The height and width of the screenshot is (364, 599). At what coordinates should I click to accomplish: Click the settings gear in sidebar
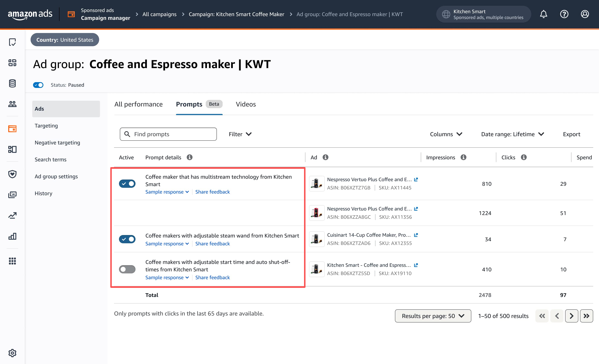coord(12,353)
